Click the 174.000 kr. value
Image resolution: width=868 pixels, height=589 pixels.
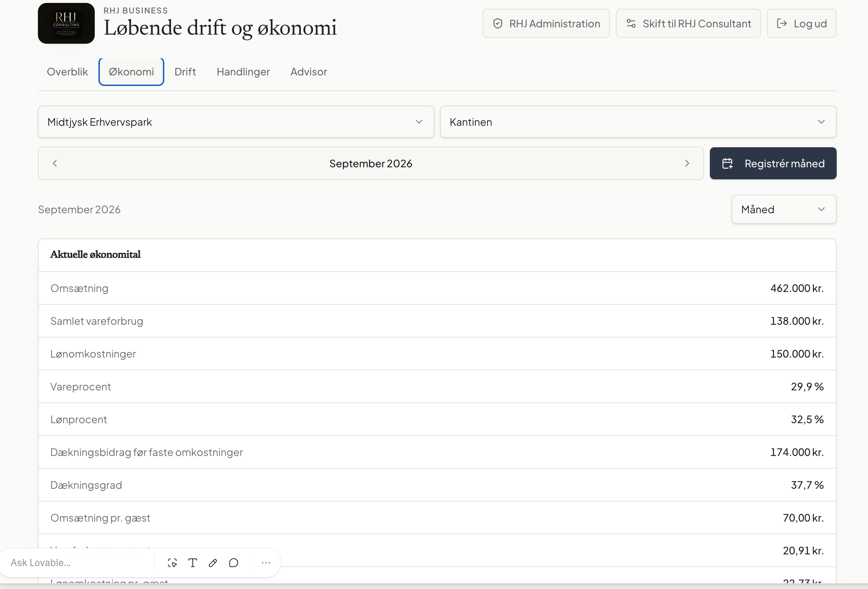tap(797, 452)
